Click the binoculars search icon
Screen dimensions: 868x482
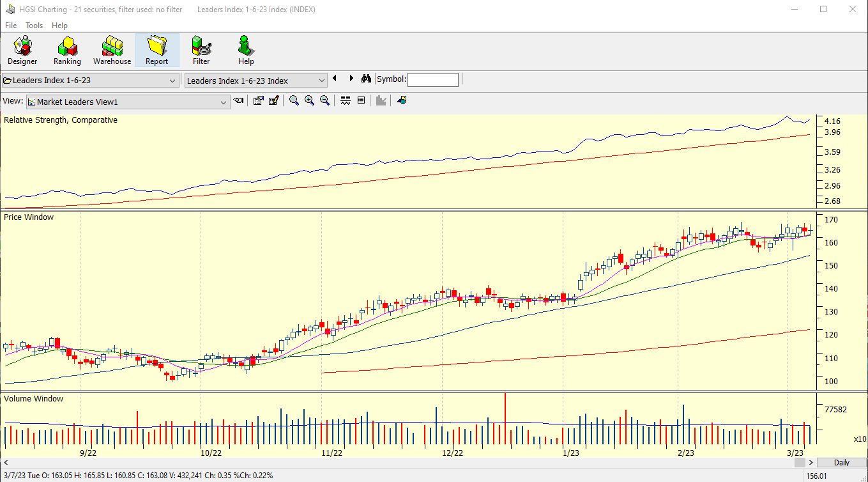click(366, 79)
